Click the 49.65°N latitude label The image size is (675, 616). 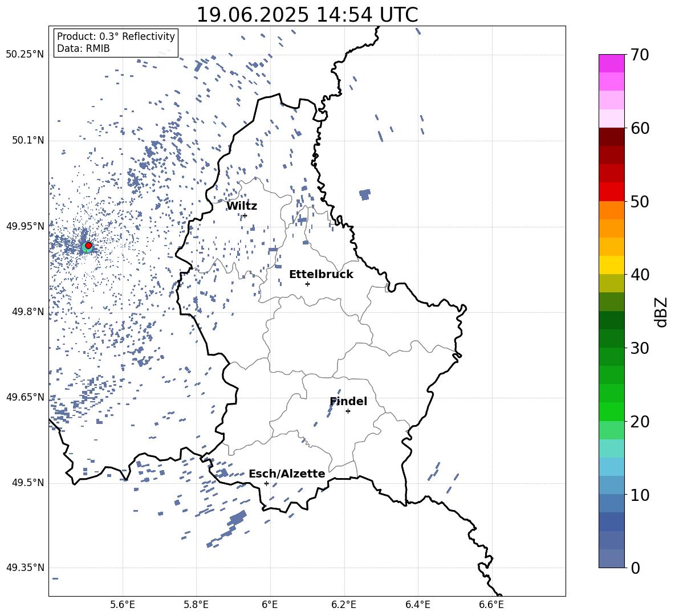(25, 397)
